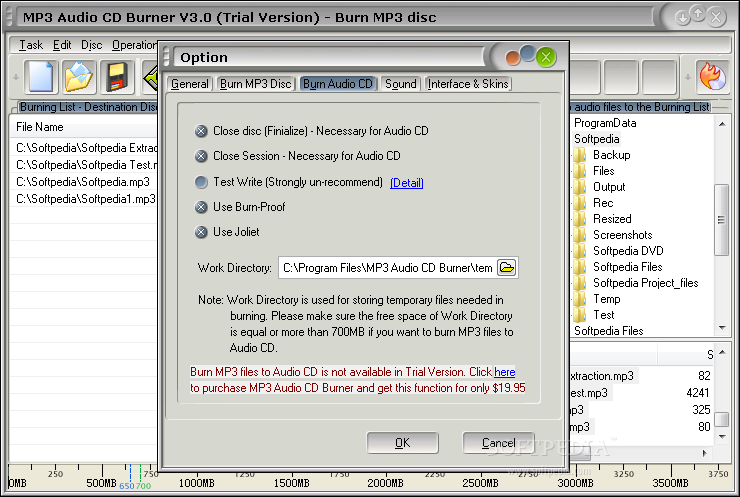Open the Sound tab
Image resolution: width=740 pixels, height=497 pixels.
pos(401,84)
